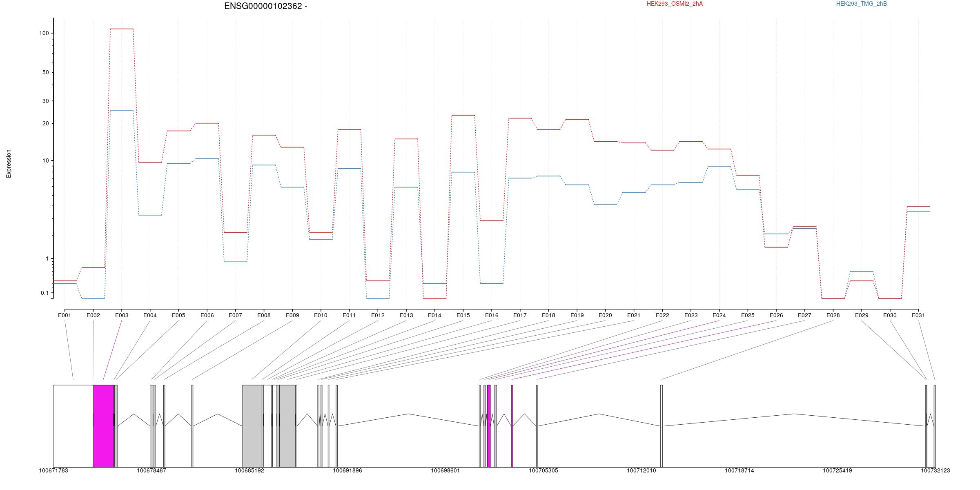Click exon label E006
Image resolution: width=980 pixels, height=490 pixels.
point(207,316)
